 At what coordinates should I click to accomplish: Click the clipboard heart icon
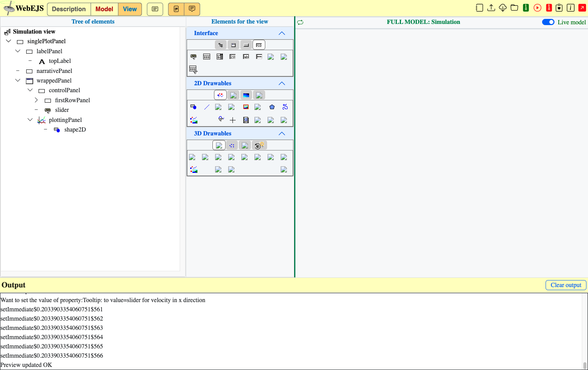(x=559, y=8)
